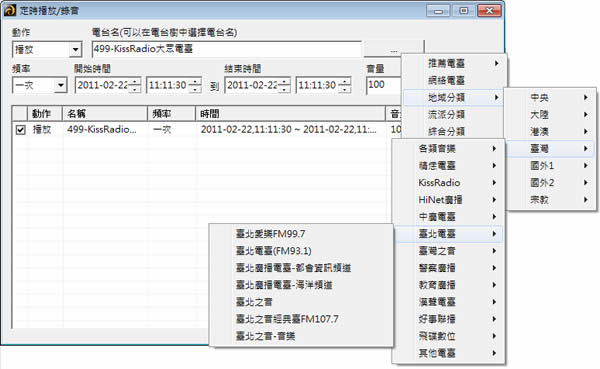Open the 推薦電臺 submenu
This screenshot has height=369, width=600.
[x=455, y=63]
